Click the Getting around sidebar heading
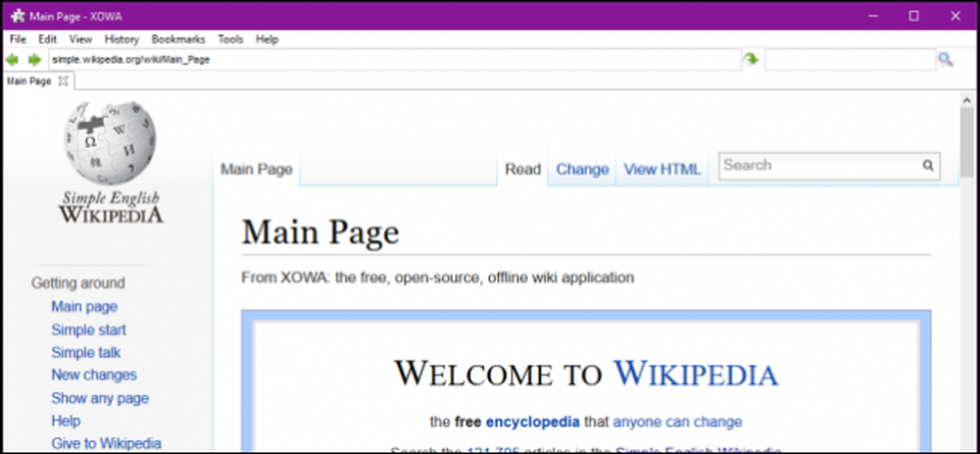The width and height of the screenshot is (980, 454). tap(78, 283)
